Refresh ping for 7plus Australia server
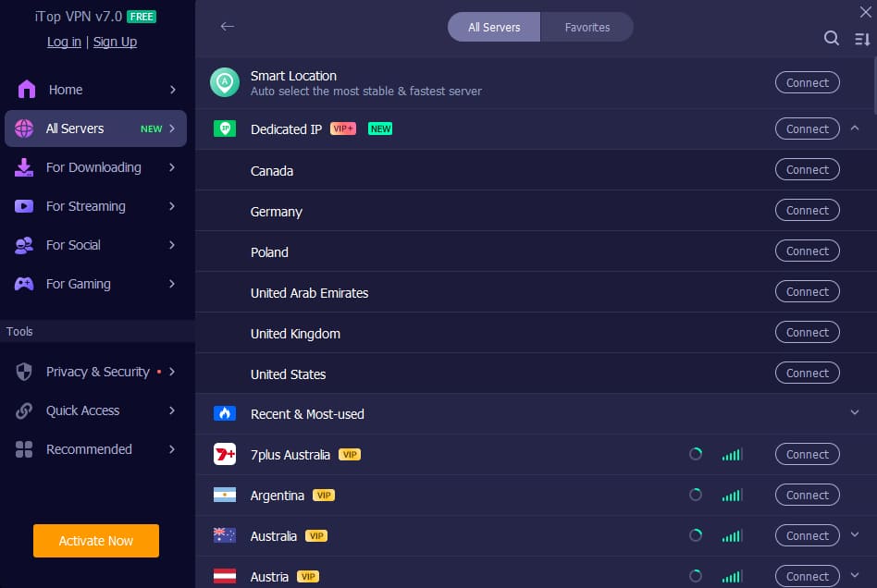This screenshot has height=588, width=877. (696, 454)
